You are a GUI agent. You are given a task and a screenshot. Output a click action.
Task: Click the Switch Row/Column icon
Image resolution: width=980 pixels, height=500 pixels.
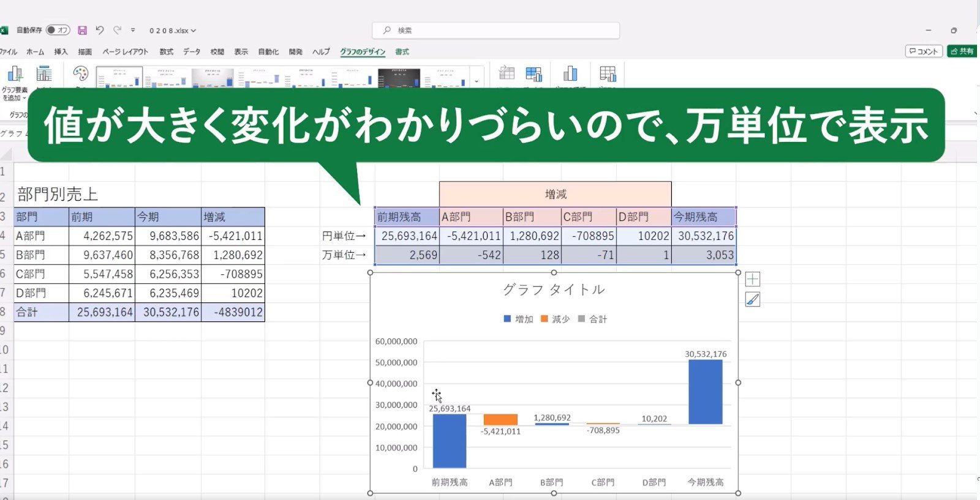507,75
